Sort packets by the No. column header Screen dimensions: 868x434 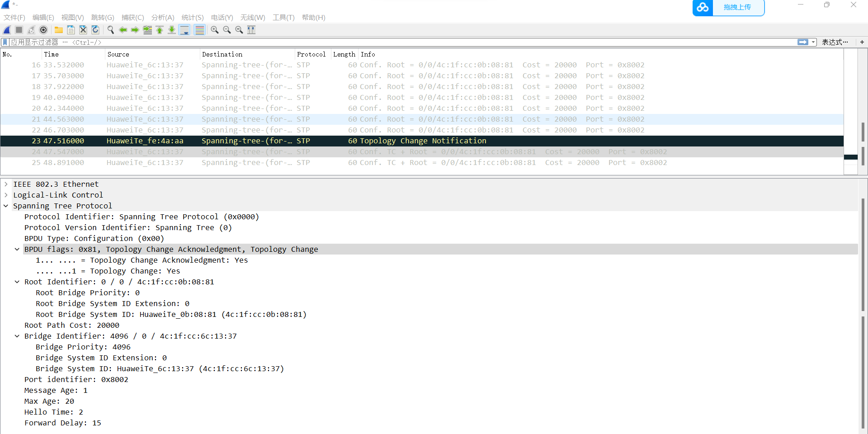click(21, 54)
